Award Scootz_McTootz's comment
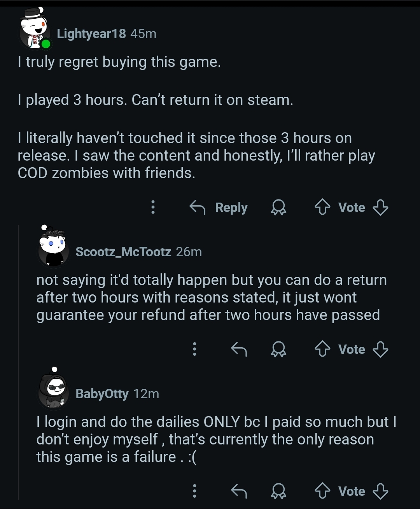The height and width of the screenshot is (509, 420). pyautogui.click(x=278, y=349)
